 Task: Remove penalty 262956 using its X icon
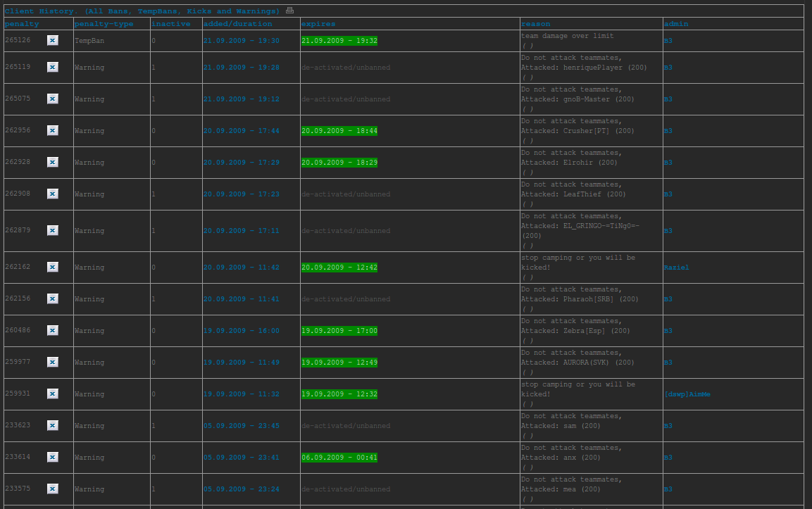tap(53, 130)
